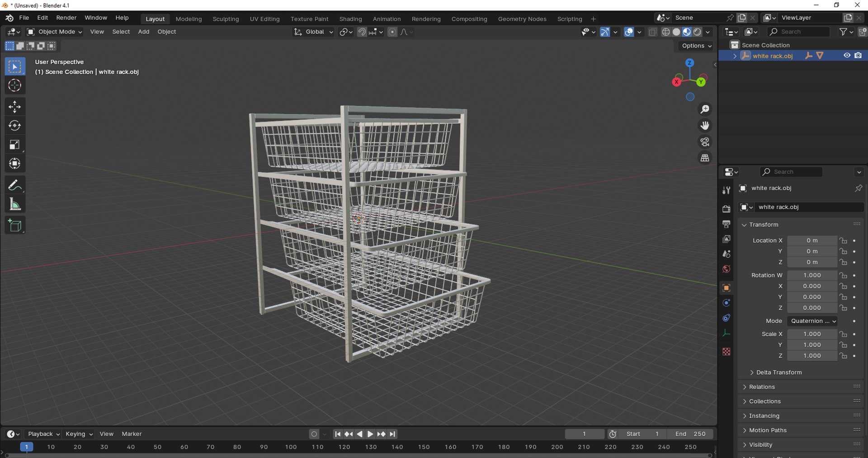Viewport: 868px width, 458px height.
Task: Open the World properties tab icon
Action: pyautogui.click(x=726, y=269)
